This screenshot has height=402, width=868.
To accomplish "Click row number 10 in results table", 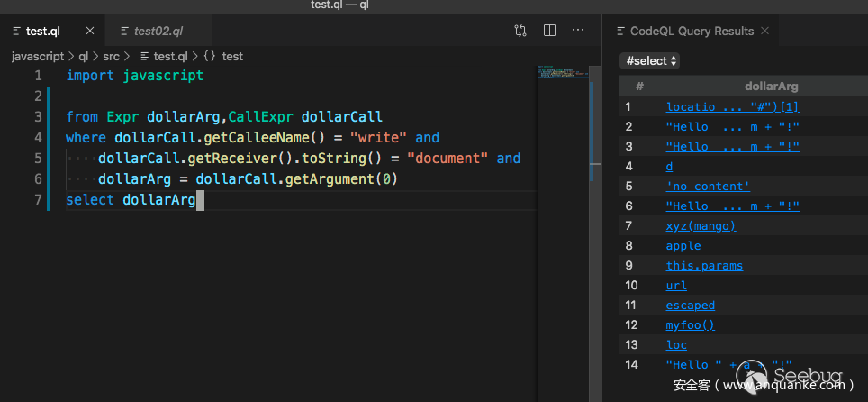I will [631, 286].
